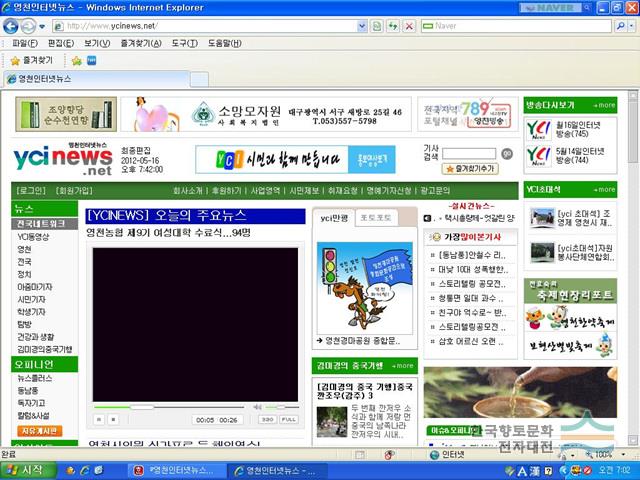Open 5월16일인터넷방송(745) broadcast item

[x=570, y=130]
